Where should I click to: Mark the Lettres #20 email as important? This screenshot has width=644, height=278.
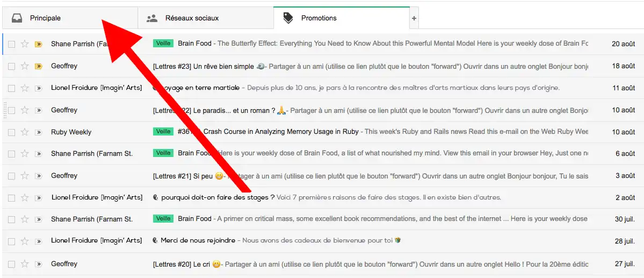(39, 264)
